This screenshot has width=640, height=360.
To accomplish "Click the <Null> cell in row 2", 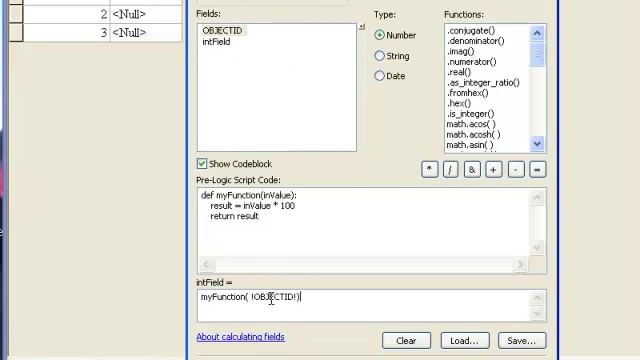I will tap(146, 14).
